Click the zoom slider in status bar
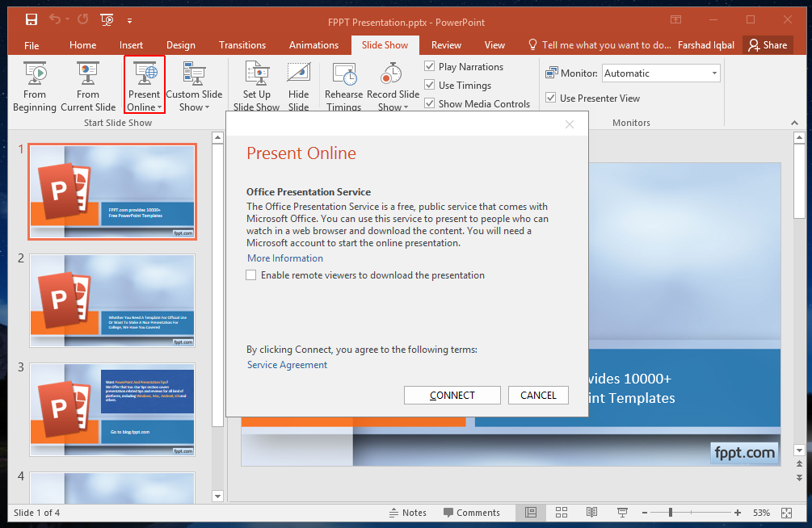This screenshot has width=812, height=528. pyautogui.click(x=671, y=513)
